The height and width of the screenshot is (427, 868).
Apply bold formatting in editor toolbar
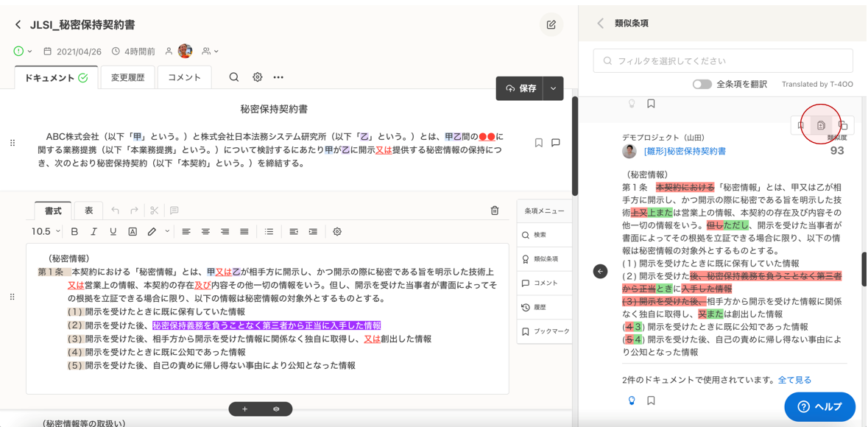tap(74, 232)
